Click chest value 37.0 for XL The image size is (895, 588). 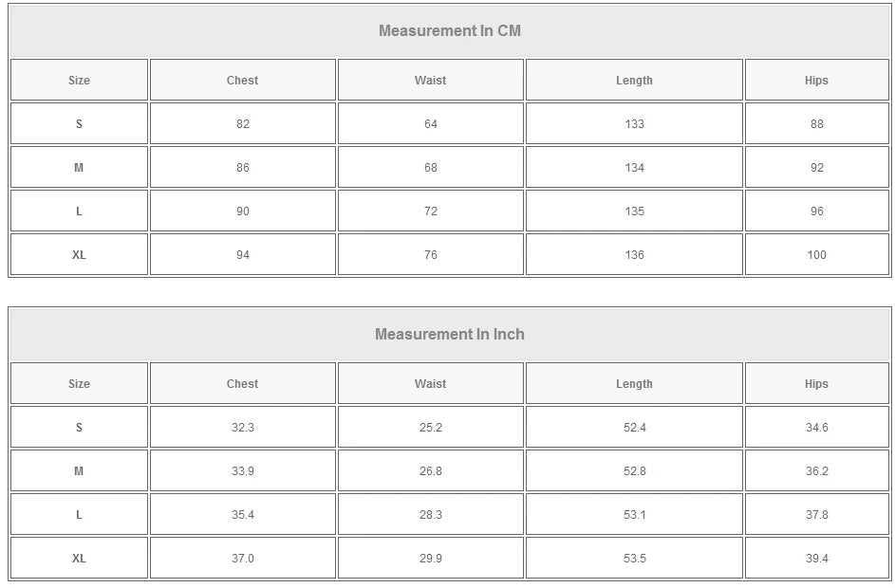coord(243,559)
